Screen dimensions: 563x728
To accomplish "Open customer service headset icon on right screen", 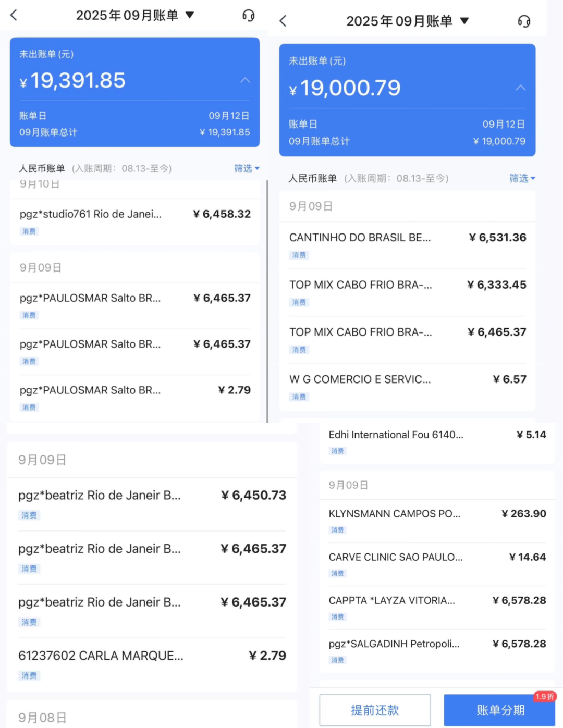I will (x=524, y=21).
